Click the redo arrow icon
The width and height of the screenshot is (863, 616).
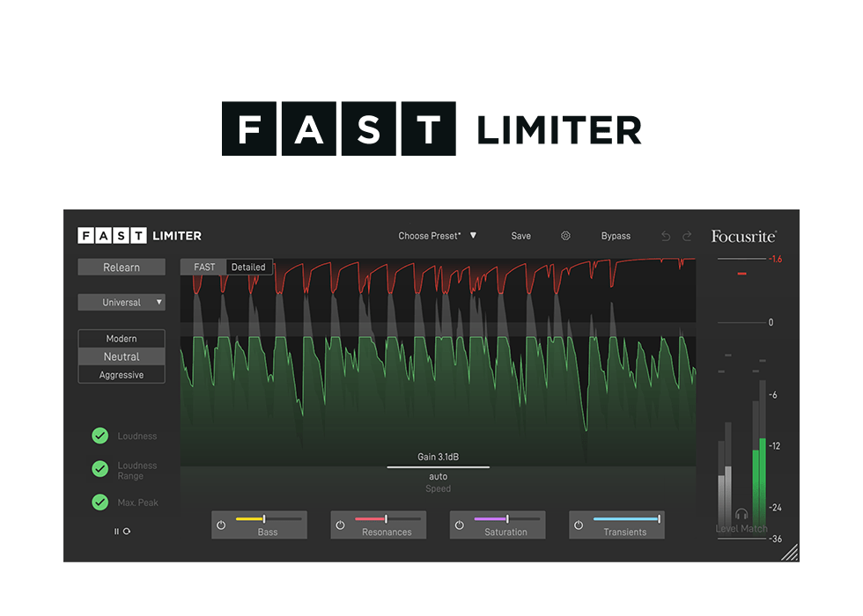pos(687,236)
